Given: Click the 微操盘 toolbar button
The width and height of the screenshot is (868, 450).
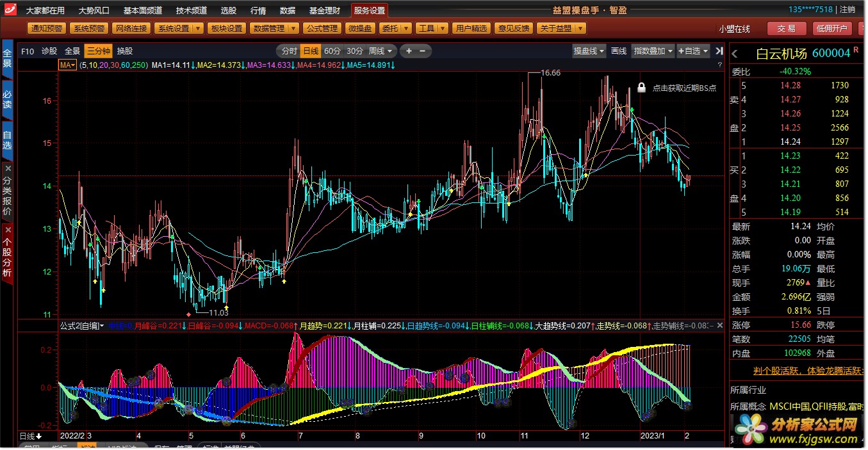Looking at the screenshot, I should click(360, 28).
